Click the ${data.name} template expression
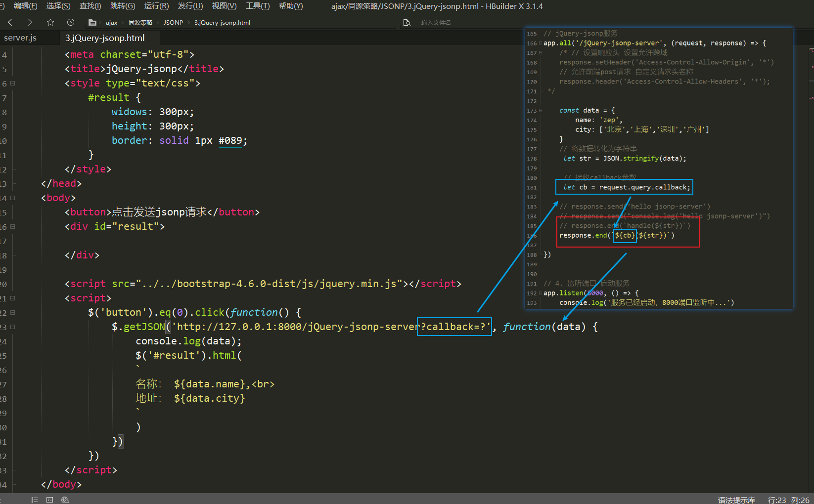Viewport: 814px width, 504px height. 210,384
